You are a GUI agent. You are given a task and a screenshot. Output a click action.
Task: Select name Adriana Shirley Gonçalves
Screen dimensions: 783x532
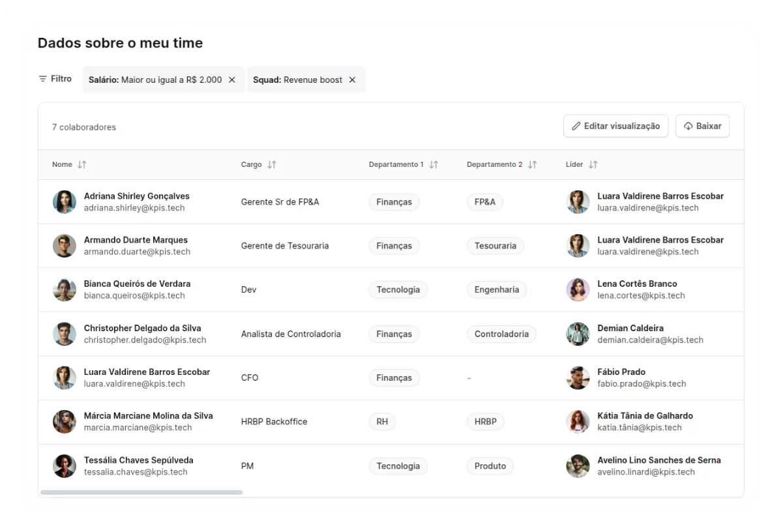click(137, 196)
